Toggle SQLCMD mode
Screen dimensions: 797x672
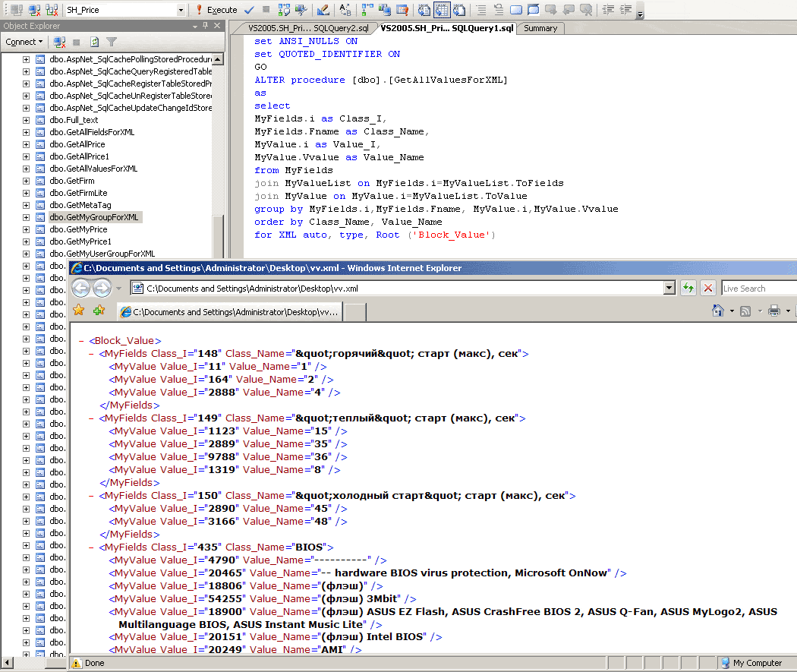pos(402,10)
